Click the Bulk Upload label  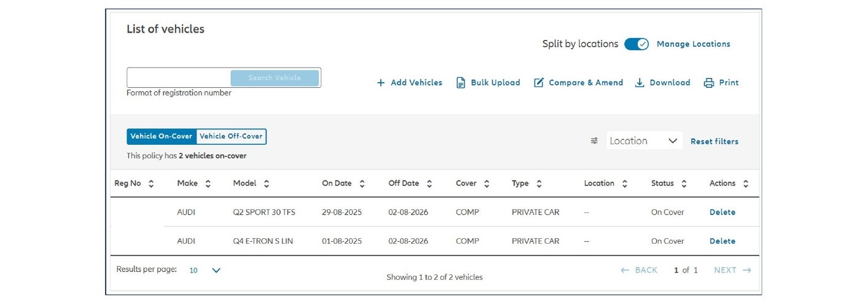(495, 82)
